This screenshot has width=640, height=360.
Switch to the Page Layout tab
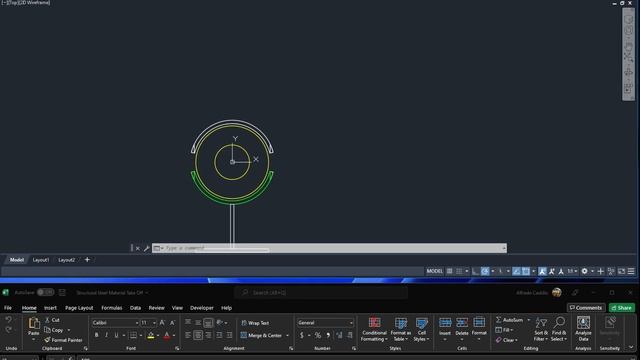pos(79,308)
